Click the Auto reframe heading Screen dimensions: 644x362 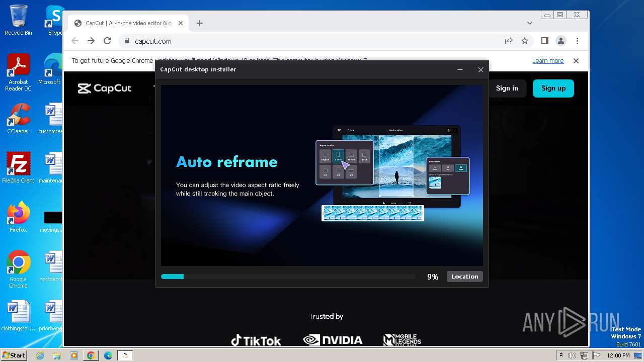[x=227, y=162]
